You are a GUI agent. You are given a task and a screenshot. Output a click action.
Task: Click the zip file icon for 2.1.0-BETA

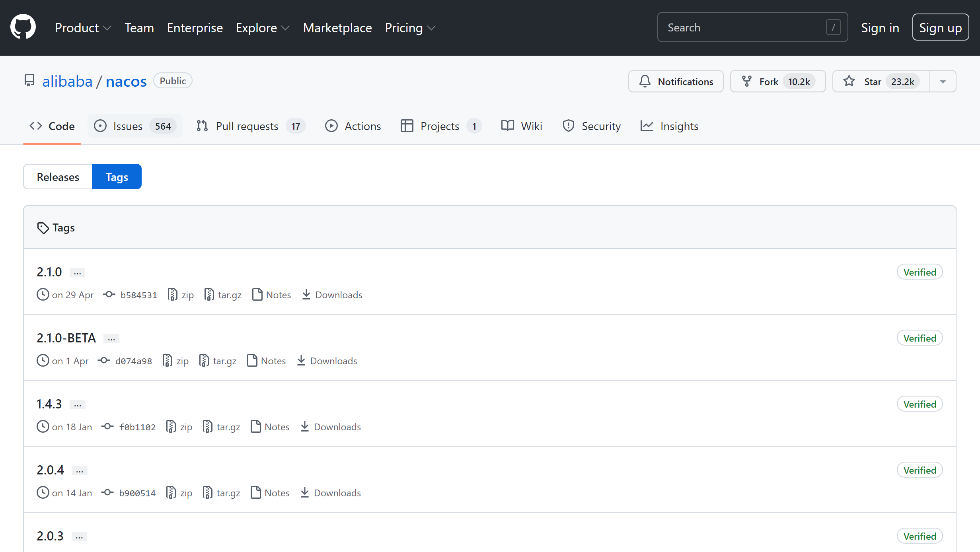pyautogui.click(x=168, y=361)
